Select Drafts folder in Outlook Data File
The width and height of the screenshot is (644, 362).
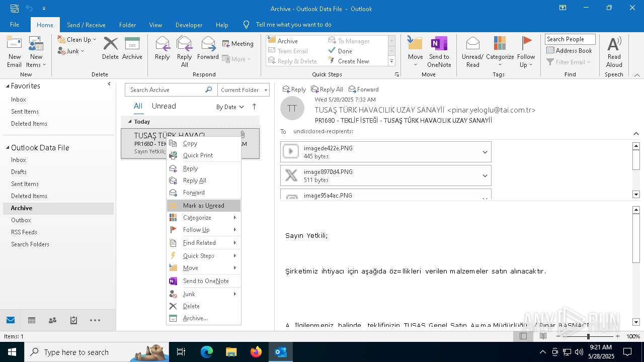19,172
